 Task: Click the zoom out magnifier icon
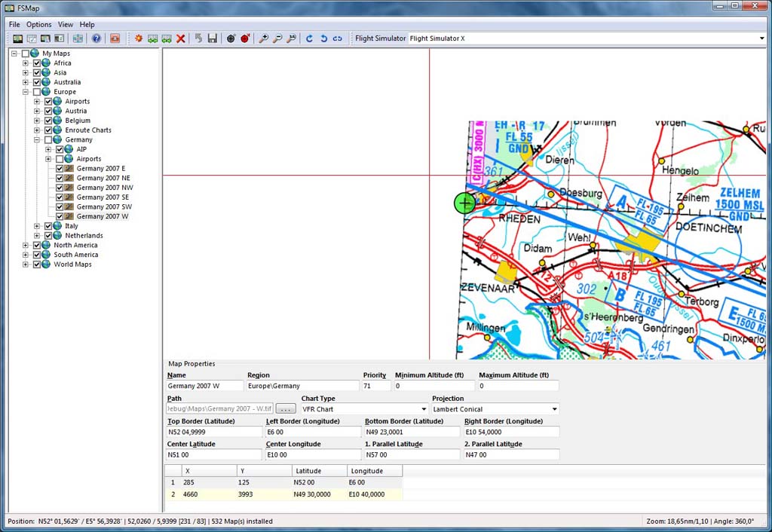[277, 38]
